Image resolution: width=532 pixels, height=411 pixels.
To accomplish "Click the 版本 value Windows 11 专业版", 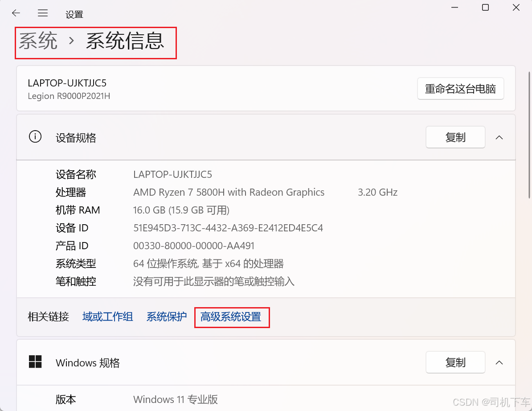I will tap(176, 399).
